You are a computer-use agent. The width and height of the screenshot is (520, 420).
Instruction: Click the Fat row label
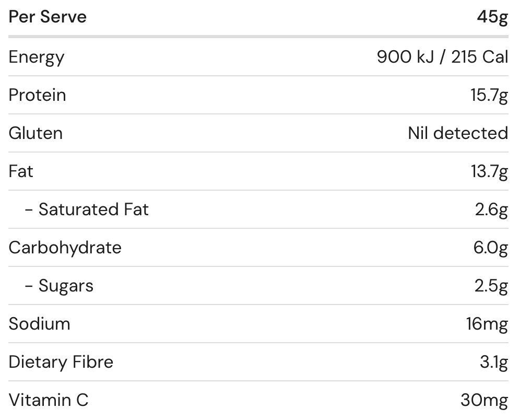point(21,171)
